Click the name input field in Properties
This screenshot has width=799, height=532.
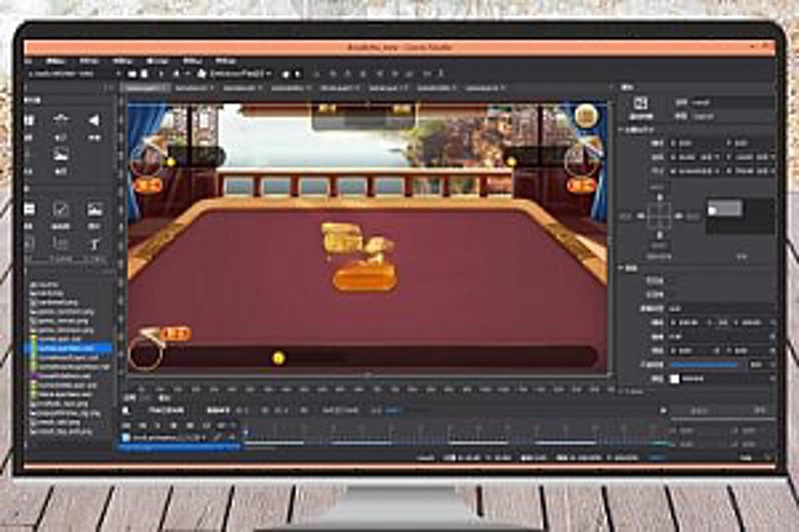click(733, 103)
